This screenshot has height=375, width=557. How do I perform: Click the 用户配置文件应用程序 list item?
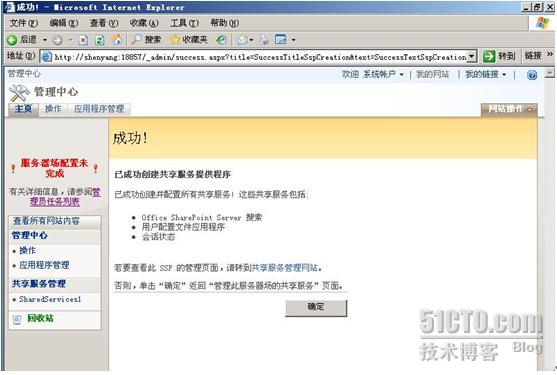click(183, 227)
